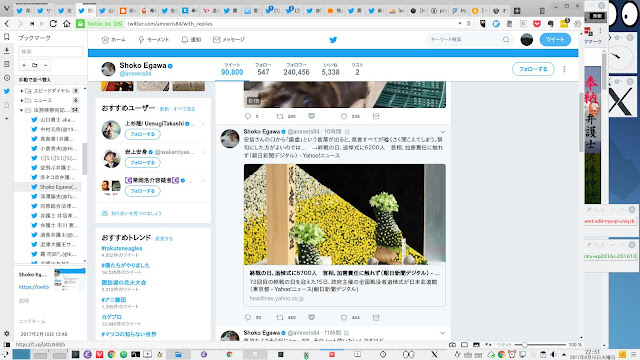
Task: Retweet the tweet showing 480 retweets
Action: pos(280,317)
